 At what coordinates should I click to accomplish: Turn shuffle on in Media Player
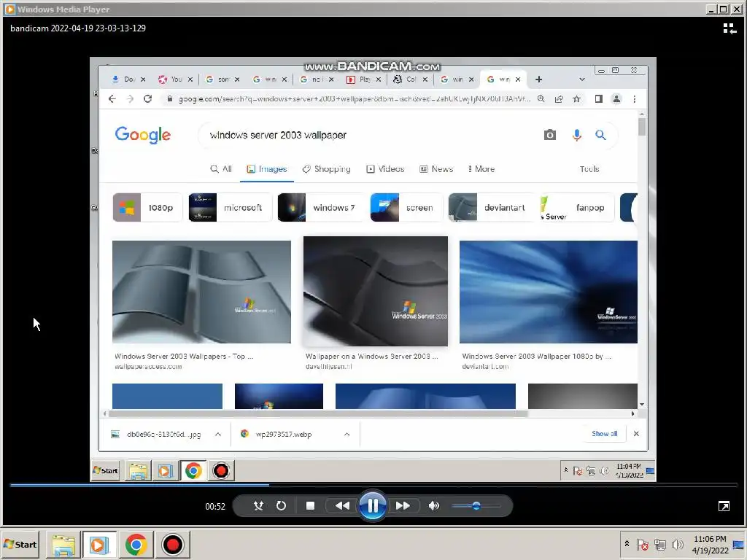click(258, 506)
